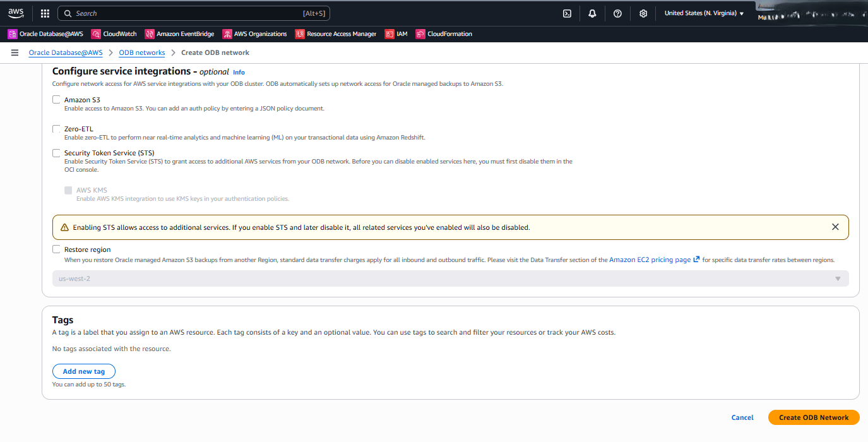This screenshot has width=868, height=442.
Task: Open the help icon in top bar
Action: click(x=617, y=13)
